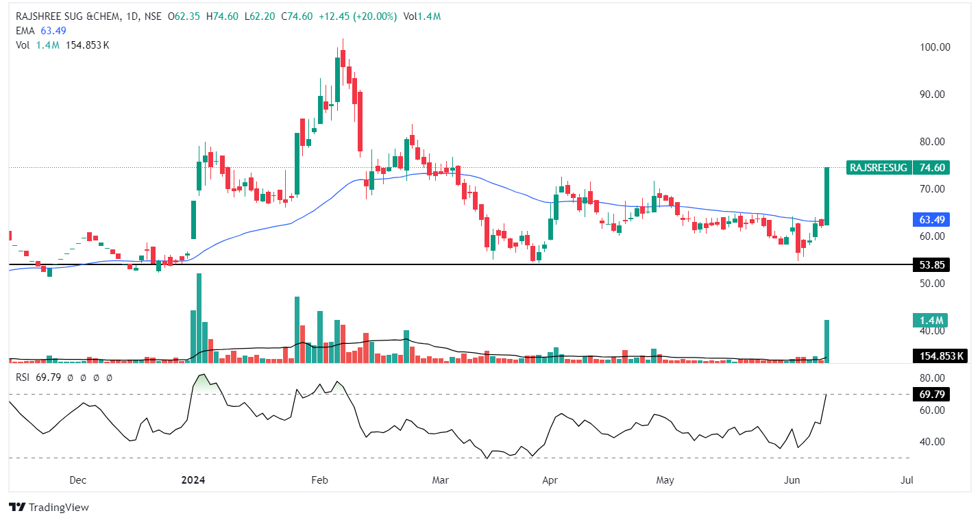This screenshot has width=980, height=522.
Task: Click the TradingView text link
Action: [59, 508]
